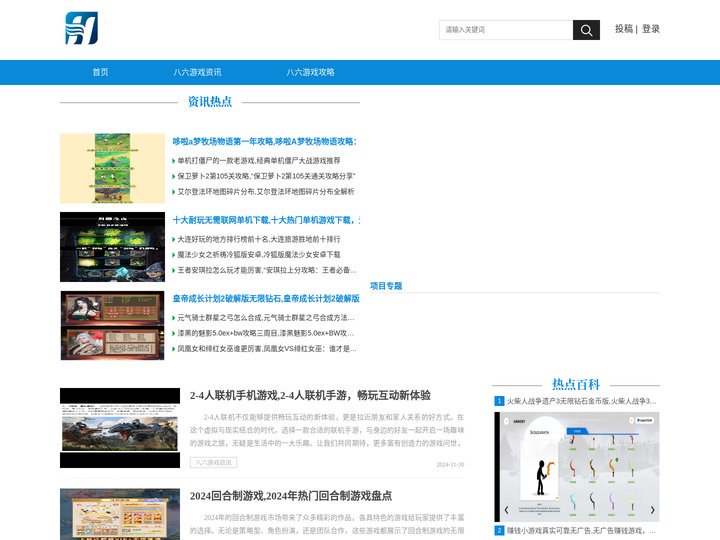Viewport: 720px width, 540px height.
Task: Open article 元气骑士群星之弓怎么合成
Action: (x=266, y=317)
